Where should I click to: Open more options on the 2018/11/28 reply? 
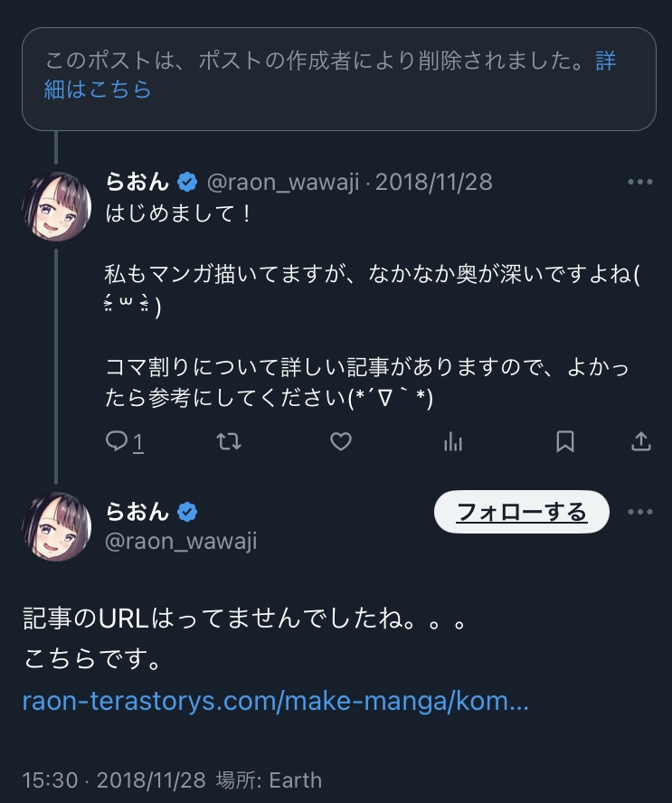point(639,182)
